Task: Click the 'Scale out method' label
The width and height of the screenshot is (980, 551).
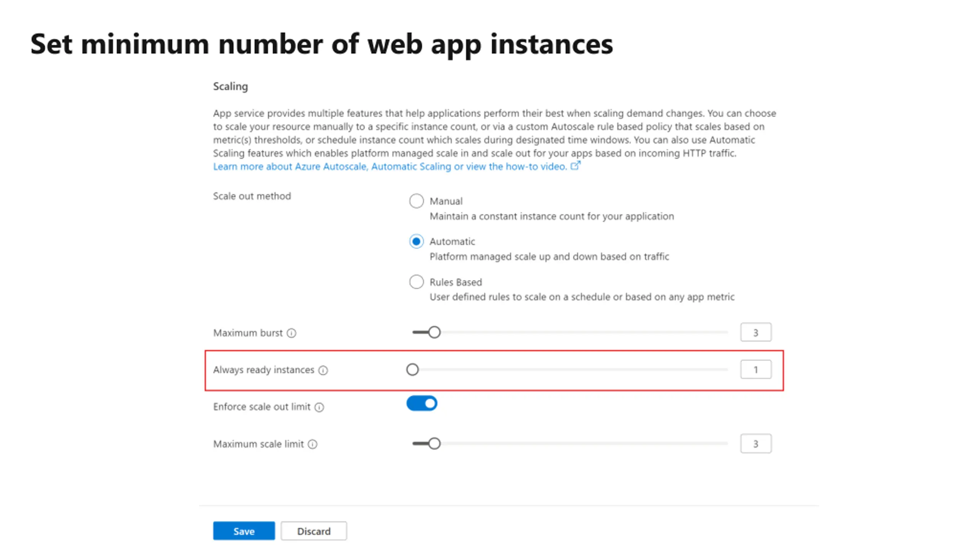Action: tap(252, 196)
